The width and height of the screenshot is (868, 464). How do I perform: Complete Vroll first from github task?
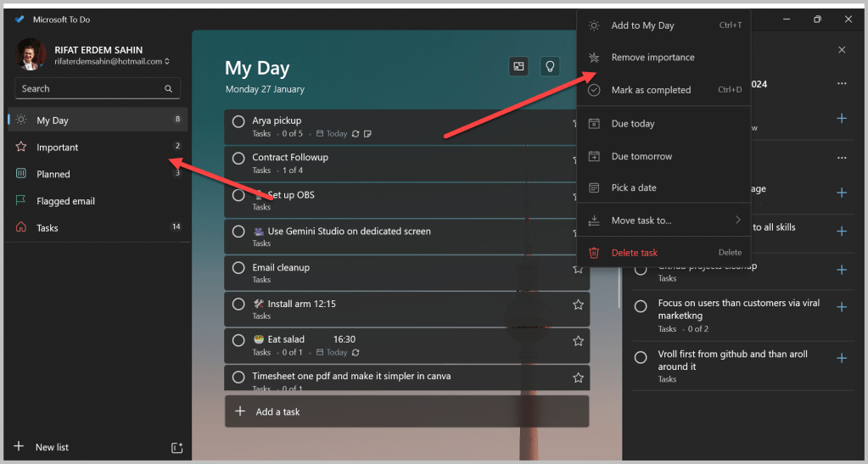point(641,358)
